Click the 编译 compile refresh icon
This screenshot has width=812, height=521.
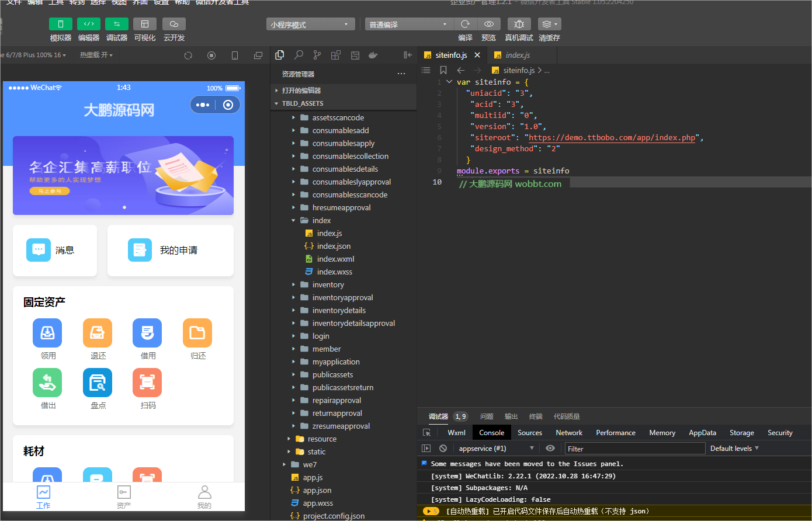[x=465, y=24]
